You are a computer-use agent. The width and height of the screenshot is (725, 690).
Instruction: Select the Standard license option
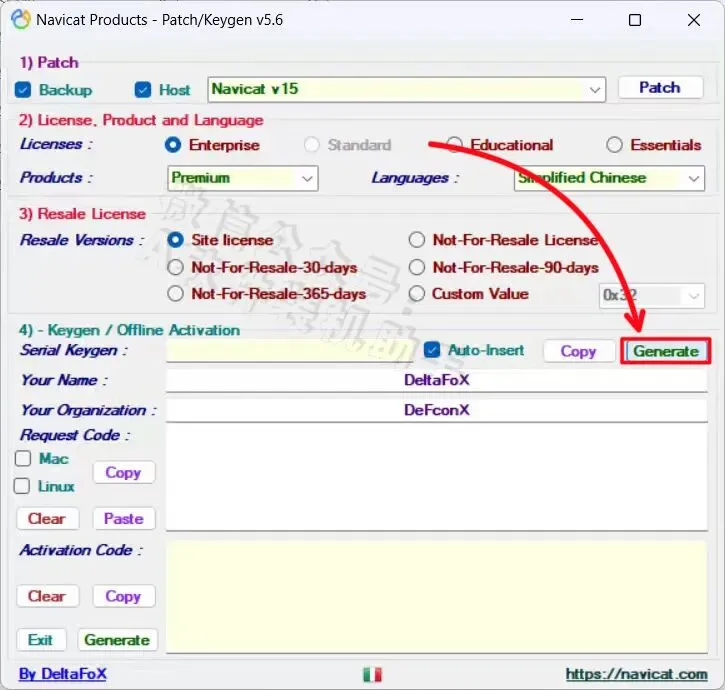click(x=312, y=145)
